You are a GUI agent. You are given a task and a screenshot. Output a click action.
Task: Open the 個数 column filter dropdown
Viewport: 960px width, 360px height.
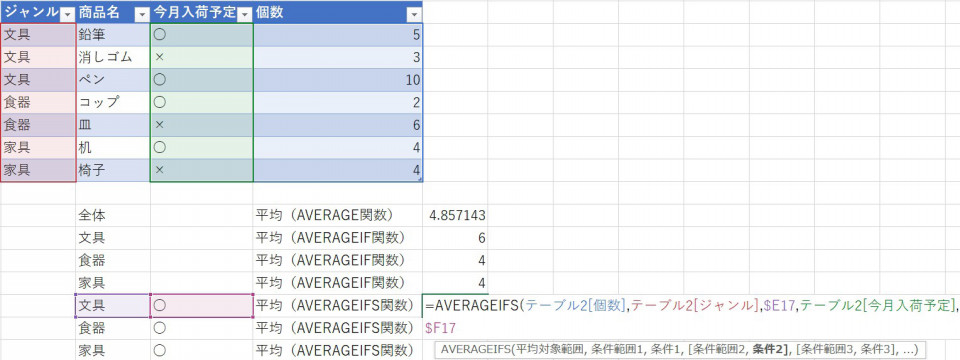[x=414, y=13]
